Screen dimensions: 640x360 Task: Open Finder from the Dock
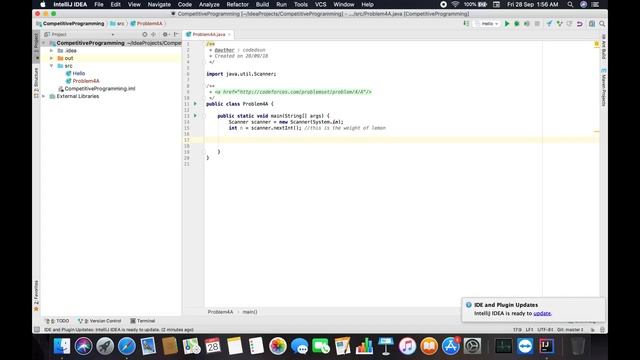click(62, 346)
